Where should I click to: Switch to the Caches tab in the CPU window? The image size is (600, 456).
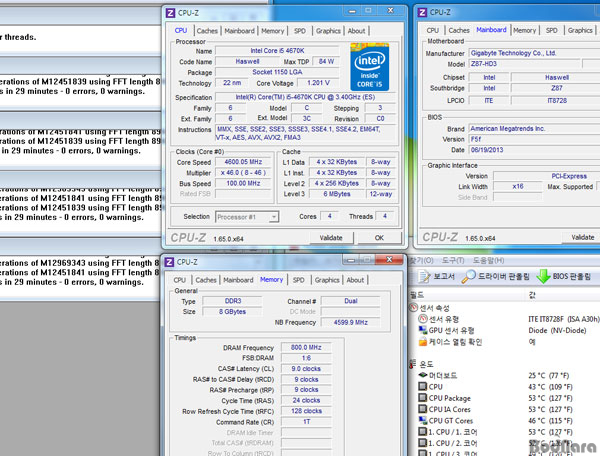(x=207, y=31)
